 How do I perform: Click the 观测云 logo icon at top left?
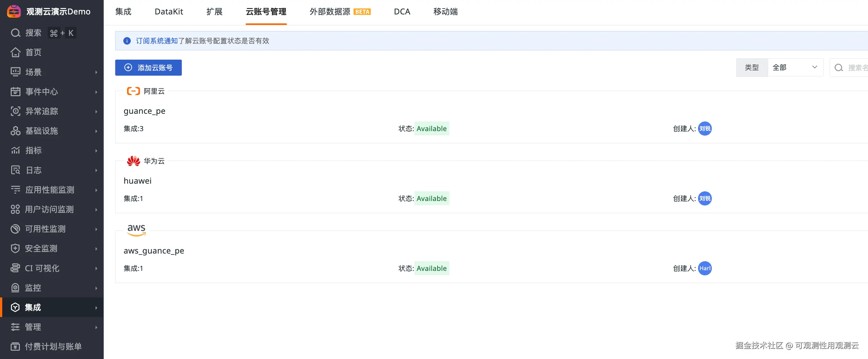coord(14,12)
